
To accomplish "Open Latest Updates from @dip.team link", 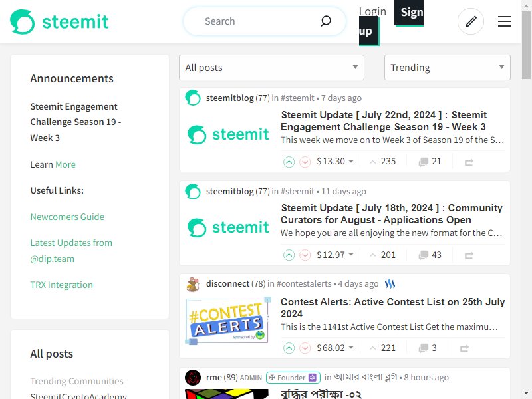I will click(x=71, y=251).
